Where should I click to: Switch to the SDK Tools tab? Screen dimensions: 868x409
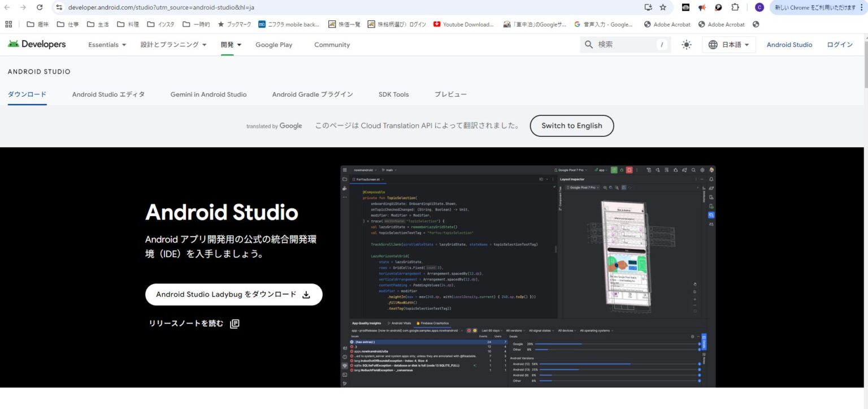(x=393, y=94)
